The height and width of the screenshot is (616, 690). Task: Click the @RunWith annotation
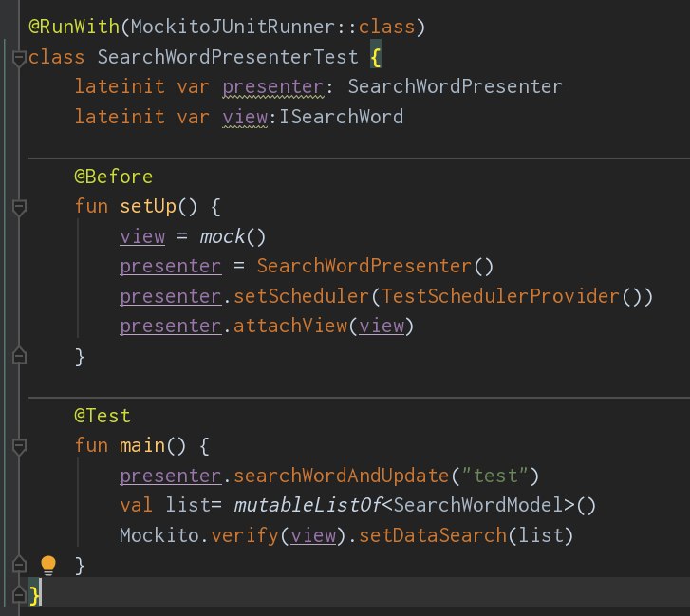74,27
